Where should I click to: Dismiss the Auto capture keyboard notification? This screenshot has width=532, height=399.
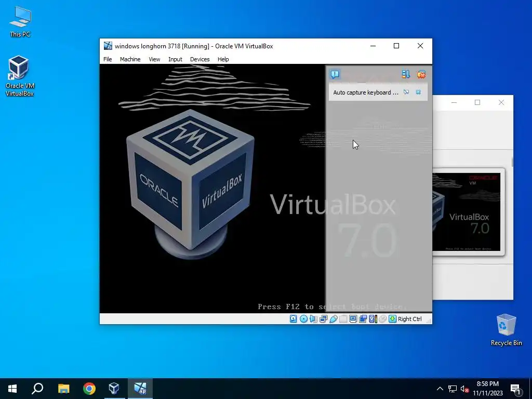(418, 92)
